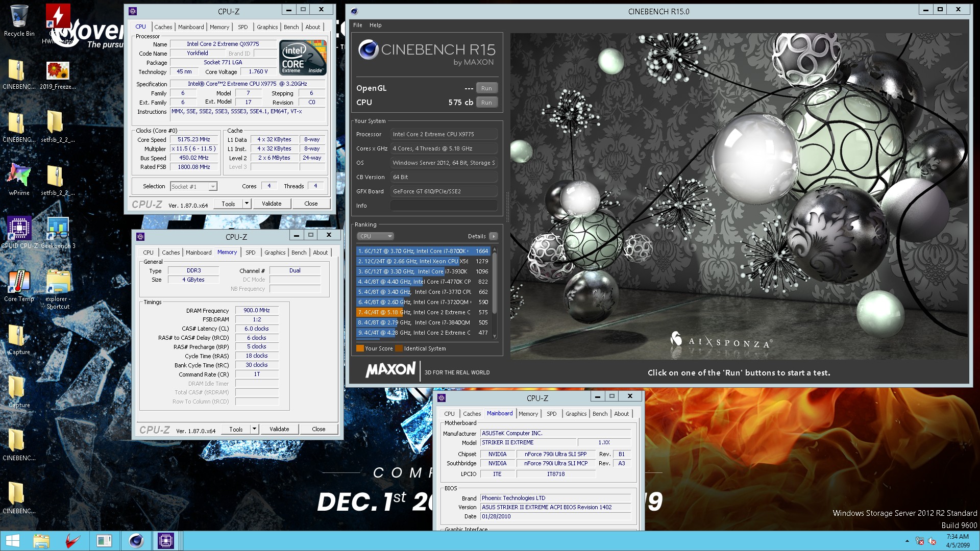Launch Core Temp from desktop
Screen dimensions: 980x551
pos(19,286)
